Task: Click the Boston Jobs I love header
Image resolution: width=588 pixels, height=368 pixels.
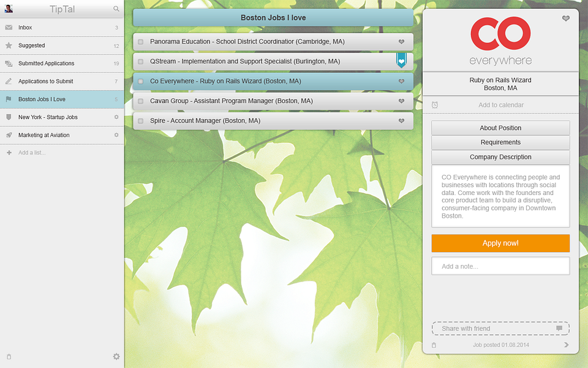Action: (273, 18)
